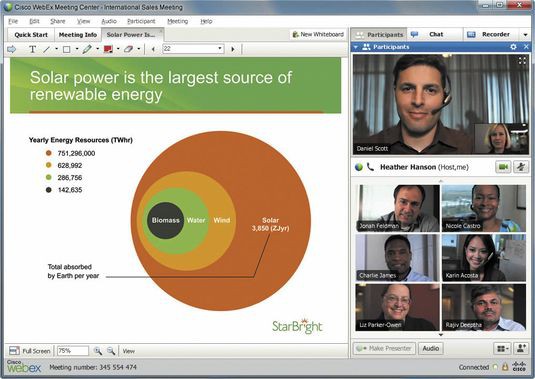This screenshot has width=535, height=379.
Task: Open the Audio menu
Action: point(109,21)
